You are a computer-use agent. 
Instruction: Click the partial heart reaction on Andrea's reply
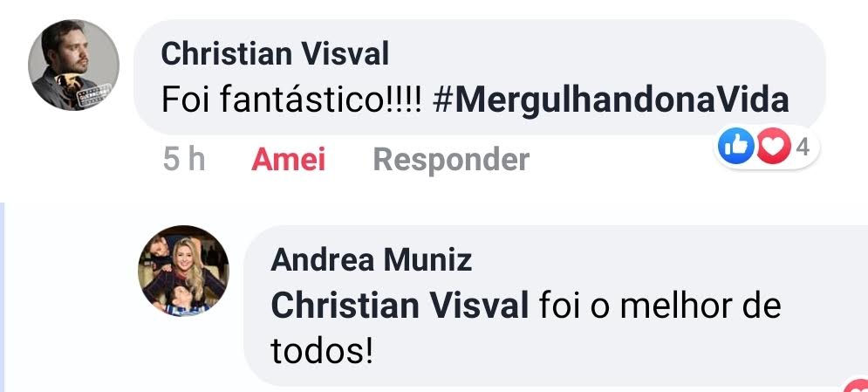[857, 385]
